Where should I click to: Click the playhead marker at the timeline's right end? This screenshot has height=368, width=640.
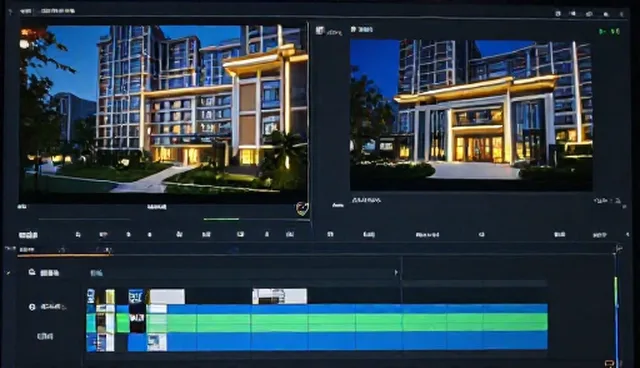click(619, 248)
